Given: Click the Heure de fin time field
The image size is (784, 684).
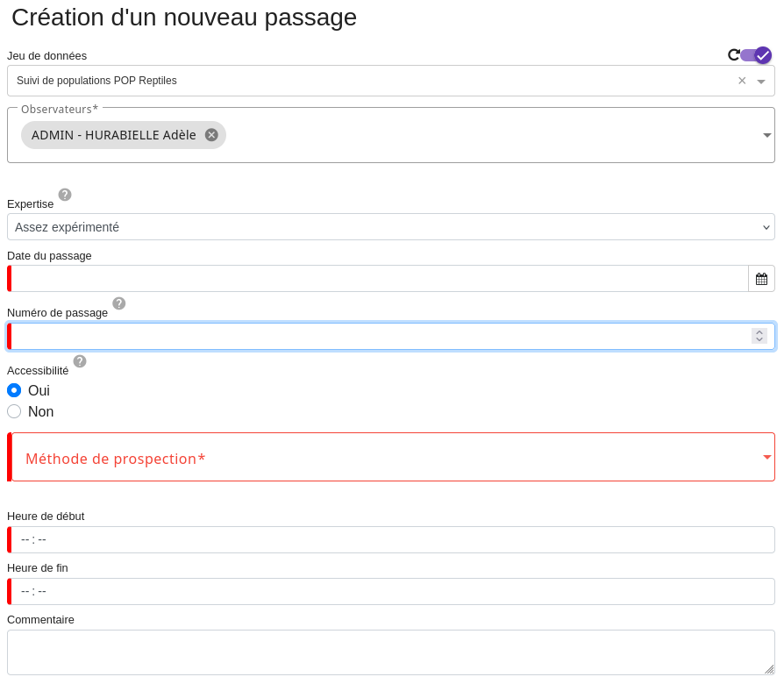Looking at the screenshot, I should 390,592.
